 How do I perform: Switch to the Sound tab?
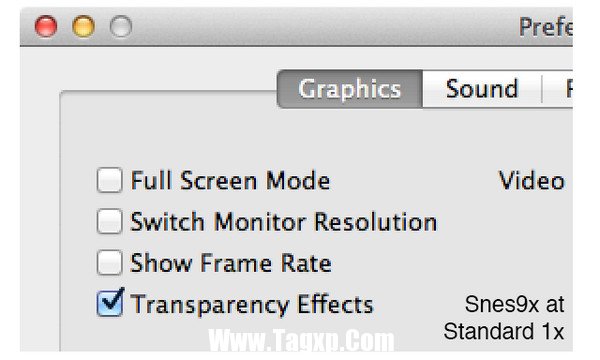pos(482,89)
